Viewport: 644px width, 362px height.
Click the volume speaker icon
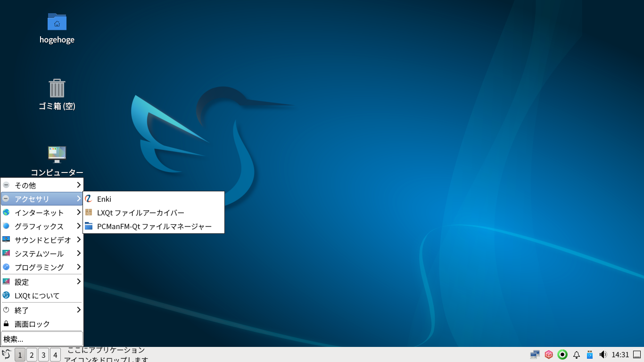603,354
